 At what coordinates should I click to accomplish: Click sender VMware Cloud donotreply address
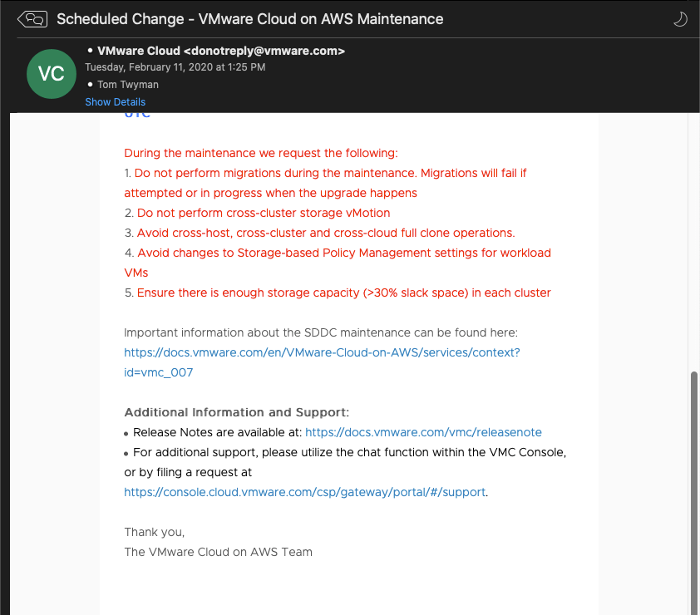coord(221,51)
